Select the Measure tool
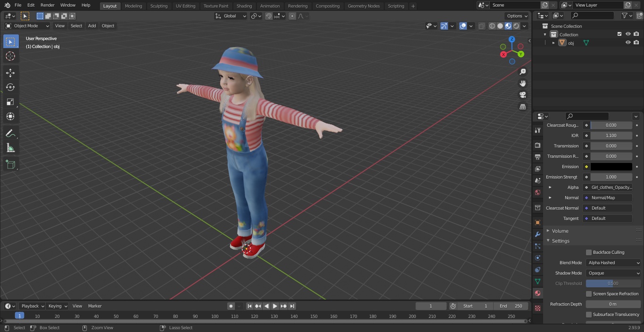644x332 pixels. [10, 148]
